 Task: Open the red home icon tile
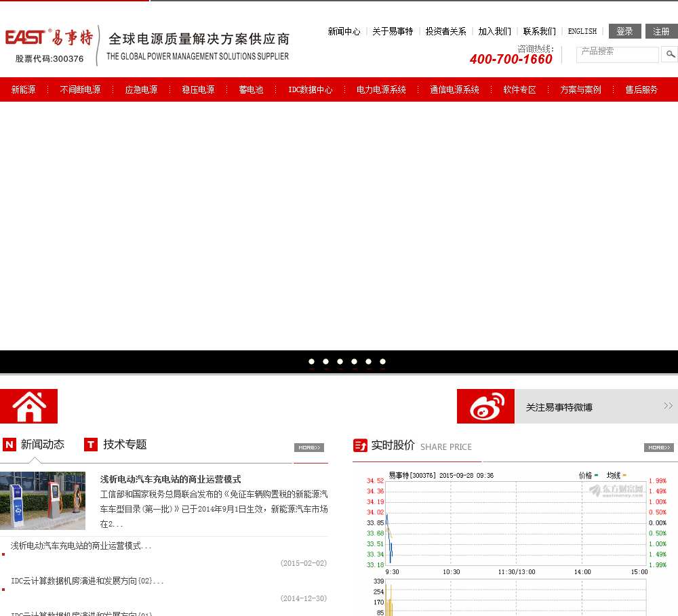point(28,407)
